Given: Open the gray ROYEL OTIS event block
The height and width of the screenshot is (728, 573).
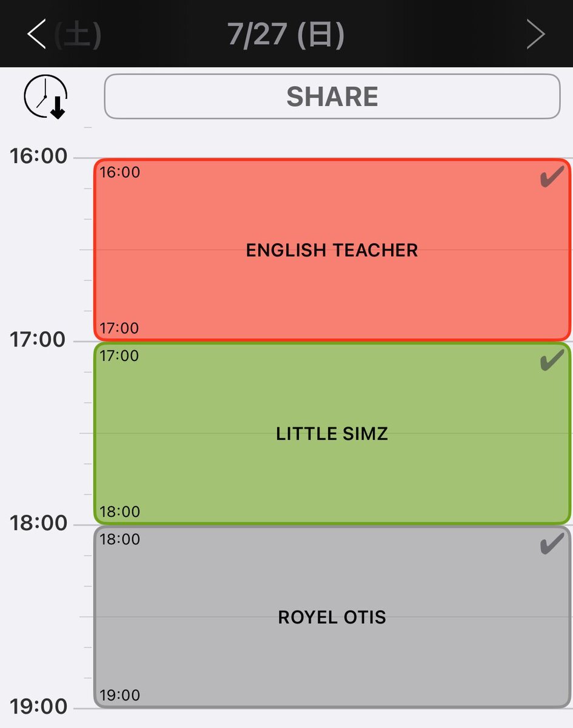Looking at the screenshot, I should (332, 616).
